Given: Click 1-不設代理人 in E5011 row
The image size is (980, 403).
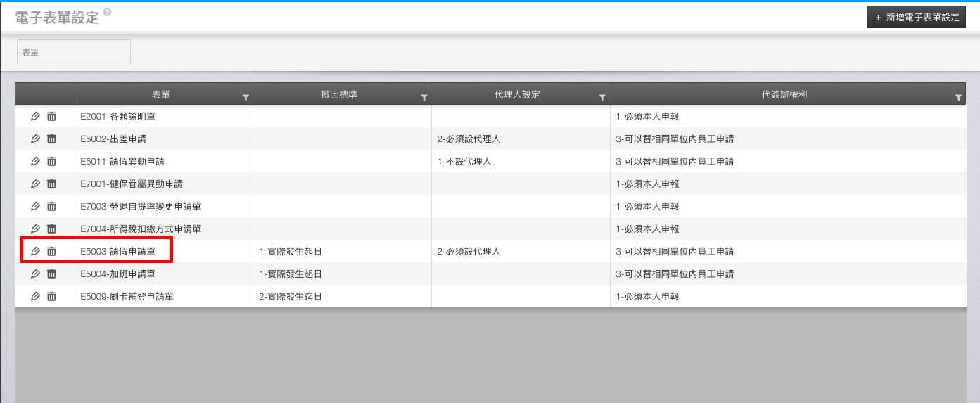Looking at the screenshot, I should click(464, 161).
